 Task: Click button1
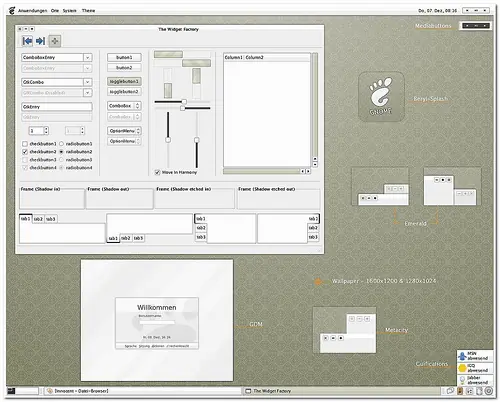124,58
